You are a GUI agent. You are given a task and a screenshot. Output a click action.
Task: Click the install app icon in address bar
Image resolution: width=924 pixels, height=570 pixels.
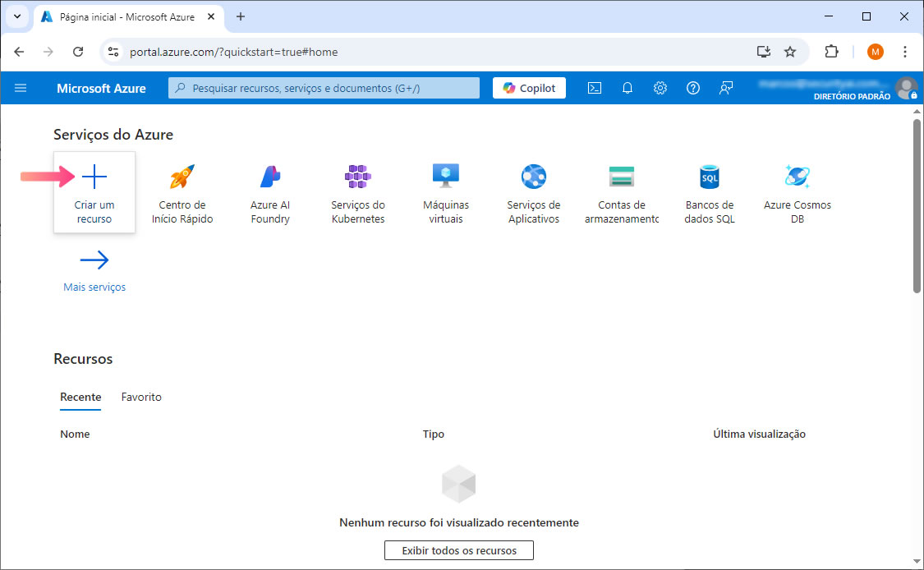[x=764, y=52]
